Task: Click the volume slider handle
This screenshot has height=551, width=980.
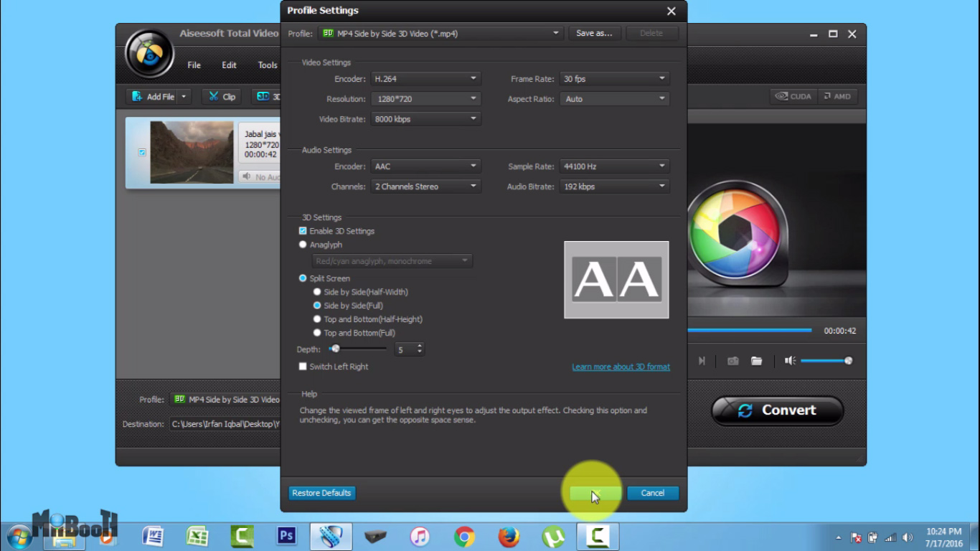Action: 849,361
